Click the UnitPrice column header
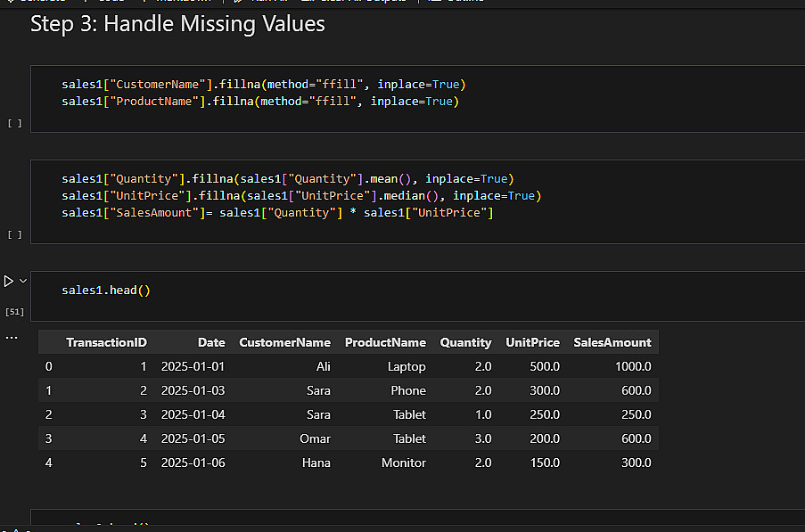This screenshot has height=532, width=805. pyautogui.click(x=532, y=342)
